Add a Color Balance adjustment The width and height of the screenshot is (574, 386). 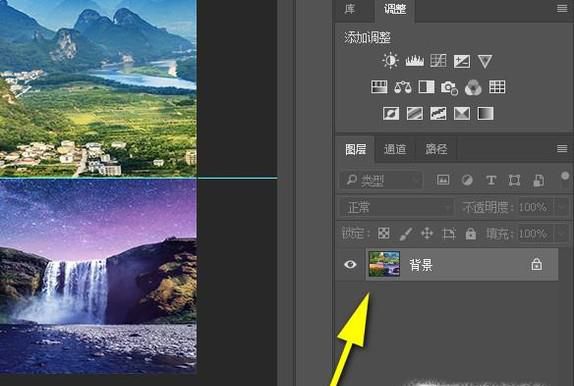click(403, 88)
